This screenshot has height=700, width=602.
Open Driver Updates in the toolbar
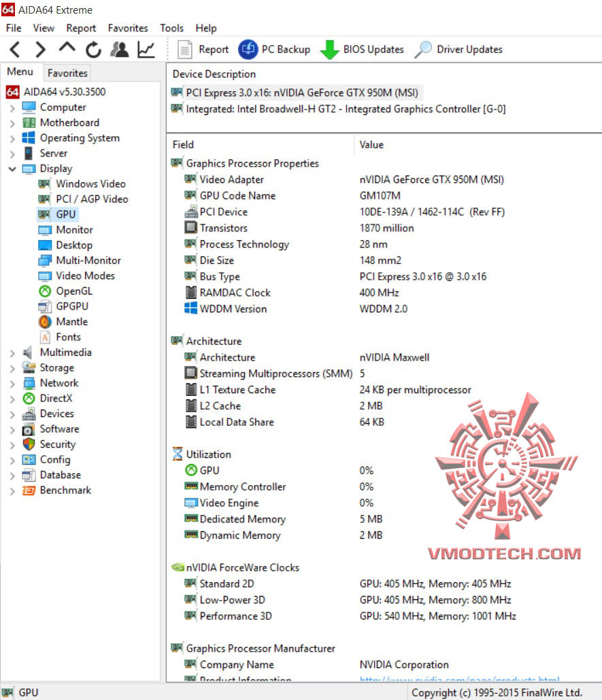[458, 50]
